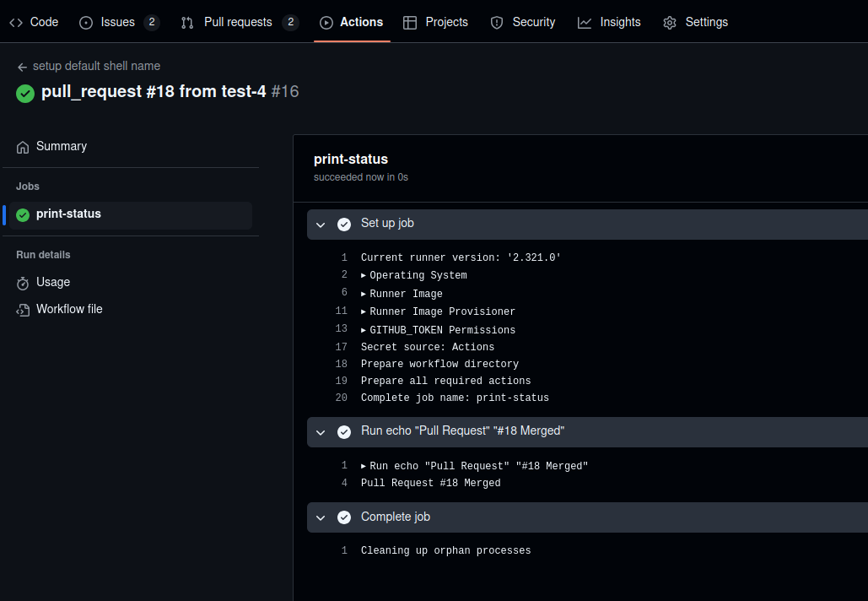The height and width of the screenshot is (601, 868).
Task: Collapse the Set up job step
Action: [x=321, y=225]
